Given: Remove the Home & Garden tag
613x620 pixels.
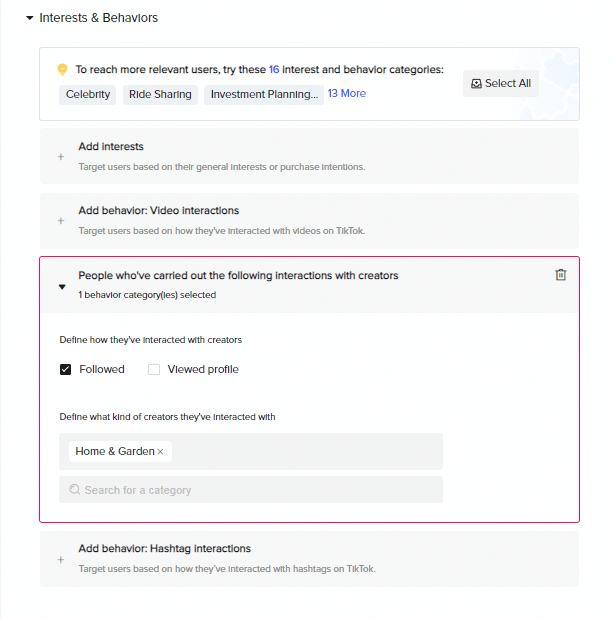Looking at the screenshot, I should pyautogui.click(x=160, y=452).
